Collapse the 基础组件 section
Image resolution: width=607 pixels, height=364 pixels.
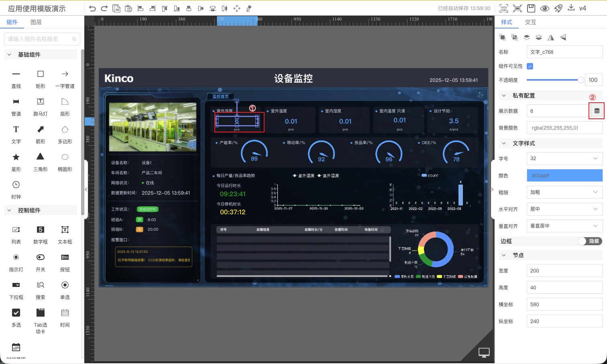tap(9, 55)
